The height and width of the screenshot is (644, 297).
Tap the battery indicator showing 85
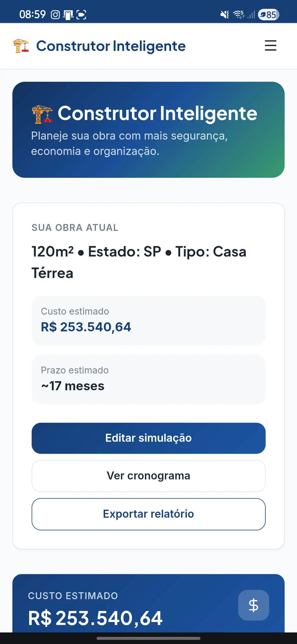(x=268, y=15)
